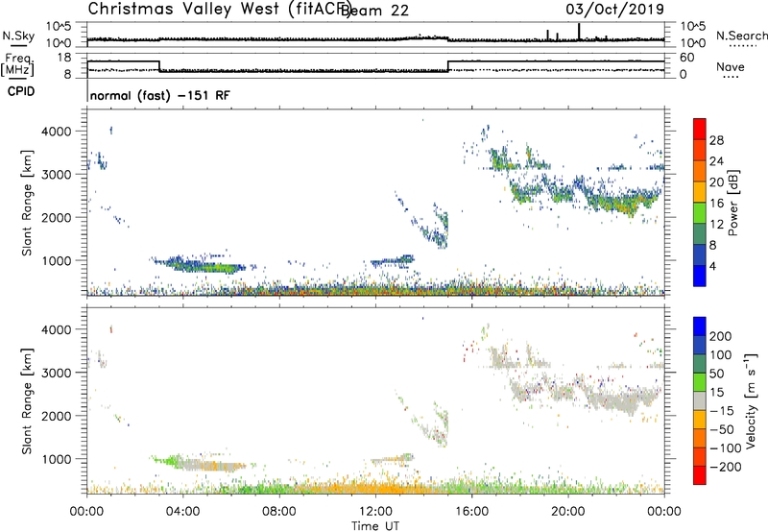The image size is (768, 532).
Task: Select the text normal (fast) -151 RF
Action: coord(159,95)
